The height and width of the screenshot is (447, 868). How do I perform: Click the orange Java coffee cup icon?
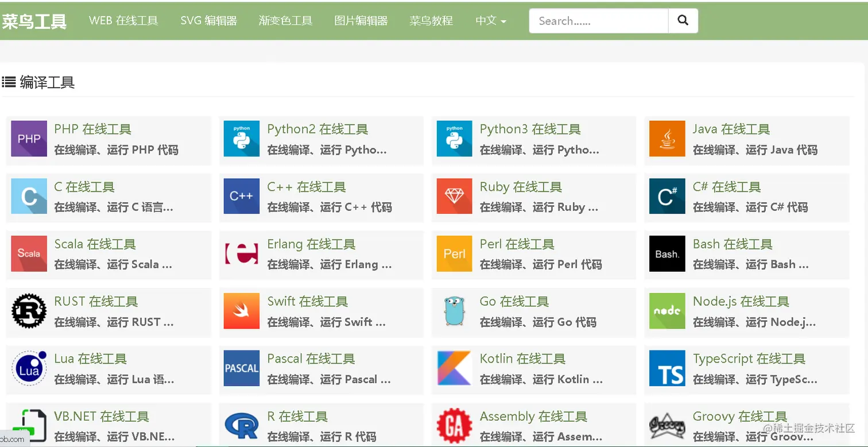pyautogui.click(x=667, y=138)
